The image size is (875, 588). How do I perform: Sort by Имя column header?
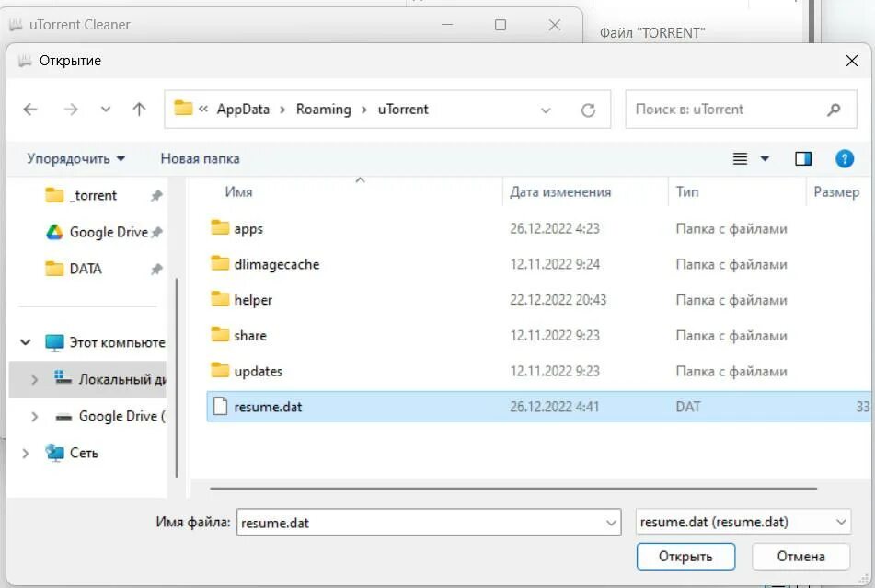point(239,192)
